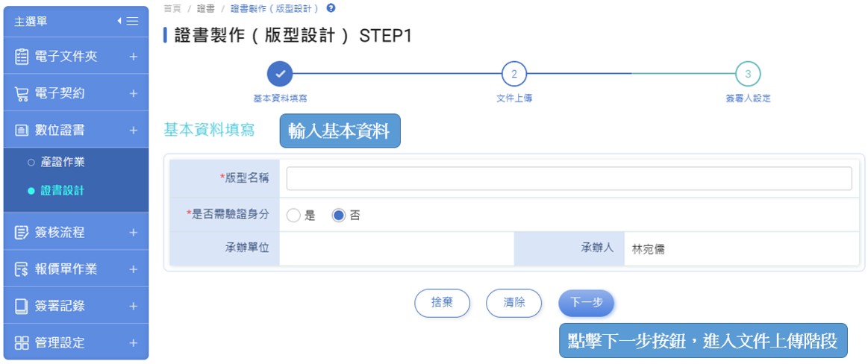Expand 電子文件夾 with its plus sign

pyautogui.click(x=134, y=57)
